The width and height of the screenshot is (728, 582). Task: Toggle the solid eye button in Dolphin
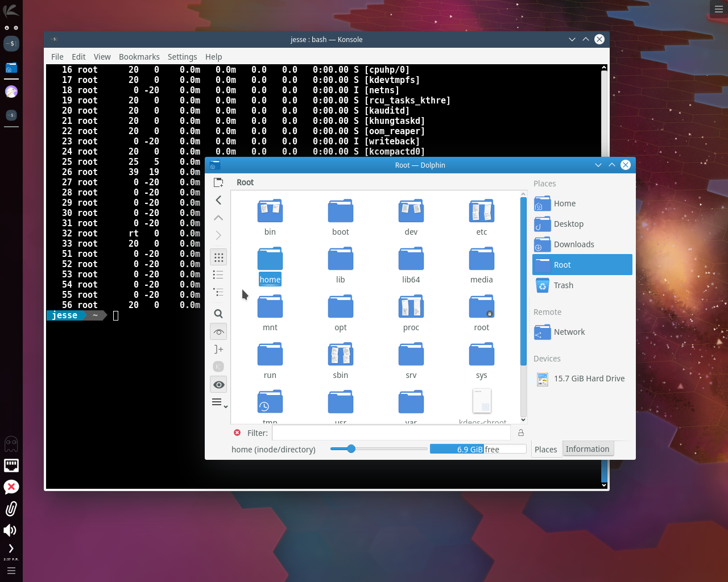pyautogui.click(x=218, y=385)
